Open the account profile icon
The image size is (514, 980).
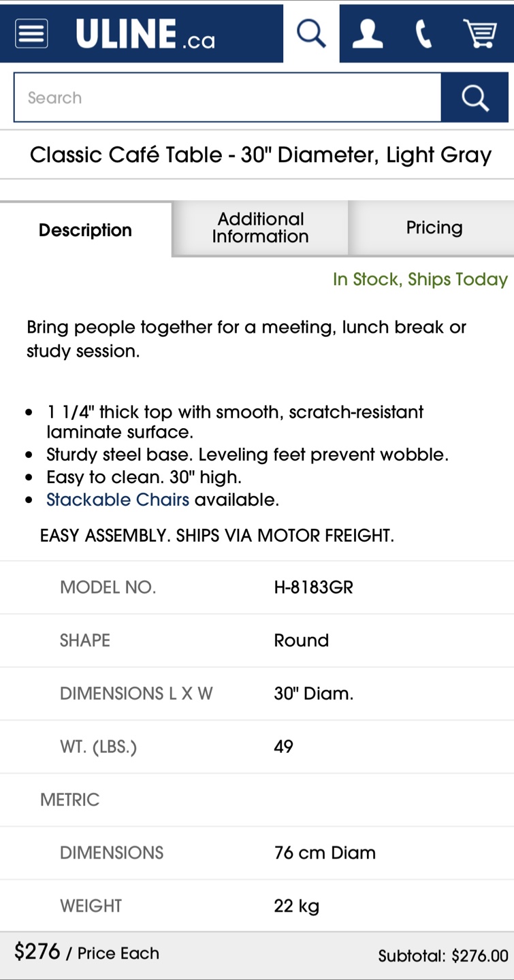[x=367, y=33]
